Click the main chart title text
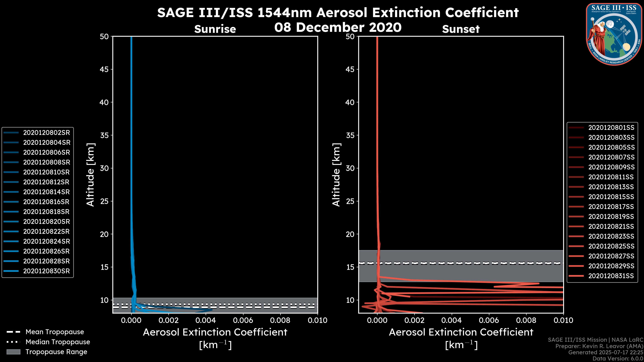 [338, 13]
